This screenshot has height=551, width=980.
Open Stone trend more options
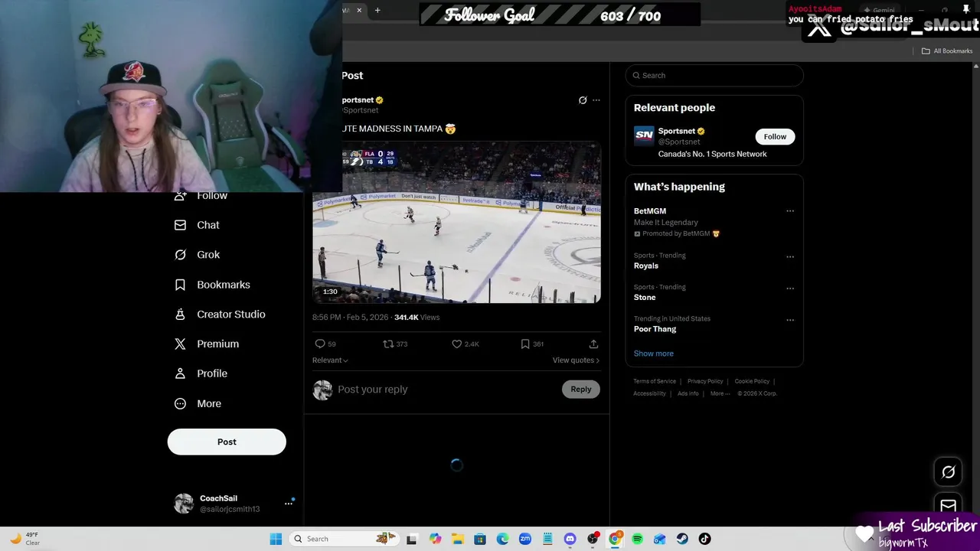point(790,289)
